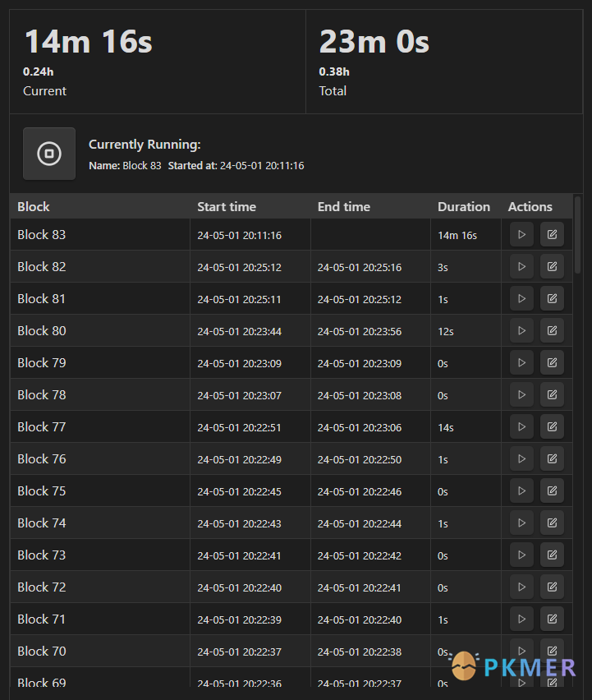Edit Block 77 entry
Image resolution: width=592 pixels, height=700 pixels.
(x=552, y=427)
